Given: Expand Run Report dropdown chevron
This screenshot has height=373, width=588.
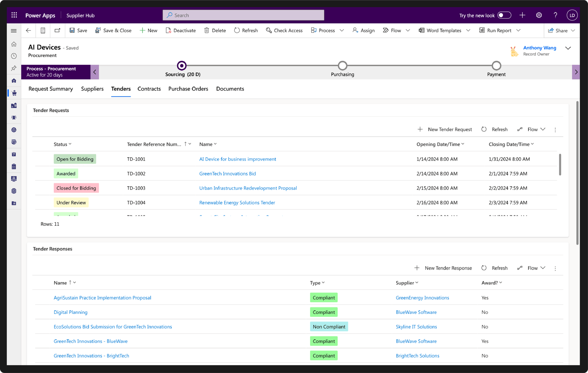Looking at the screenshot, I should (519, 30).
